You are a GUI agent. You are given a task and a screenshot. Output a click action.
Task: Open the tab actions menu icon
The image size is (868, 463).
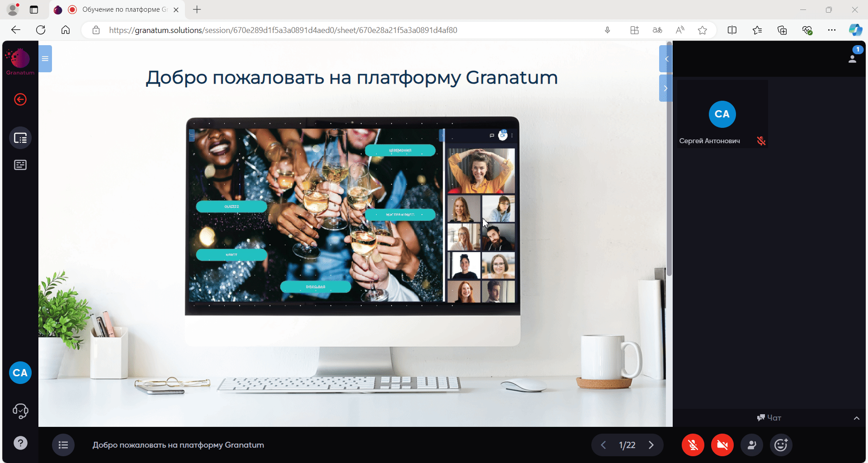(34, 9)
